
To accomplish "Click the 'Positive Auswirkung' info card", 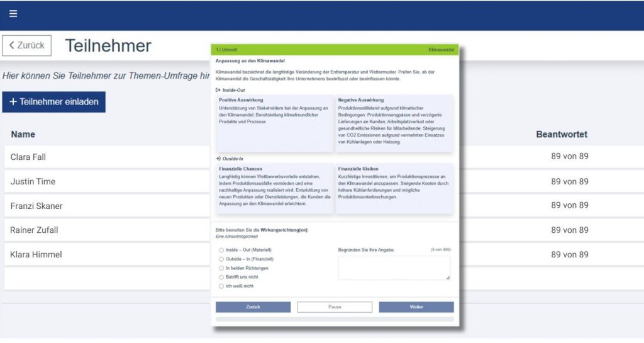I will [x=274, y=123].
